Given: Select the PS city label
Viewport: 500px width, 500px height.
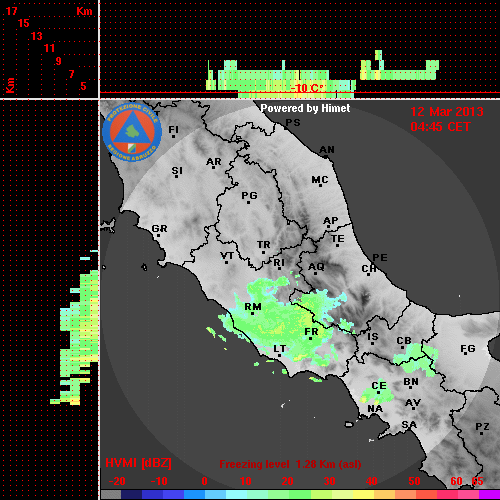Looking at the screenshot, I should pos(293,123).
